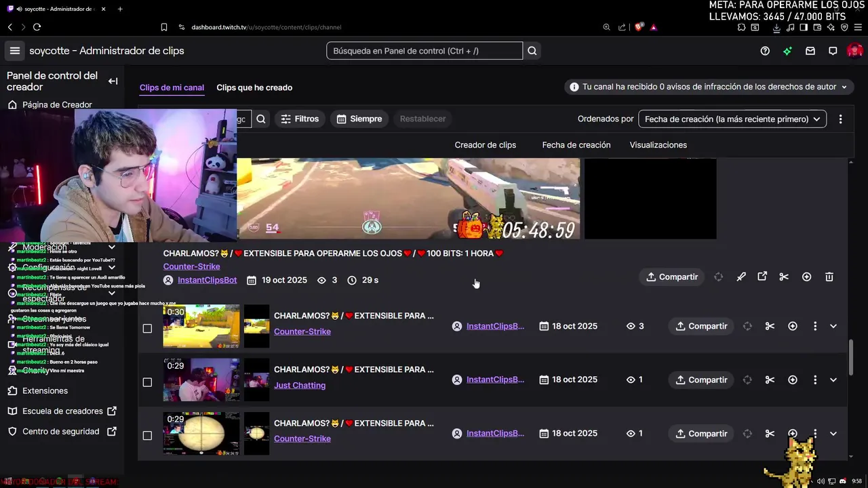The width and height of the screenshot is (868, 488).
Task: Open three-dot menu on 0:30 Counter-Strike row
Action: 815,326
